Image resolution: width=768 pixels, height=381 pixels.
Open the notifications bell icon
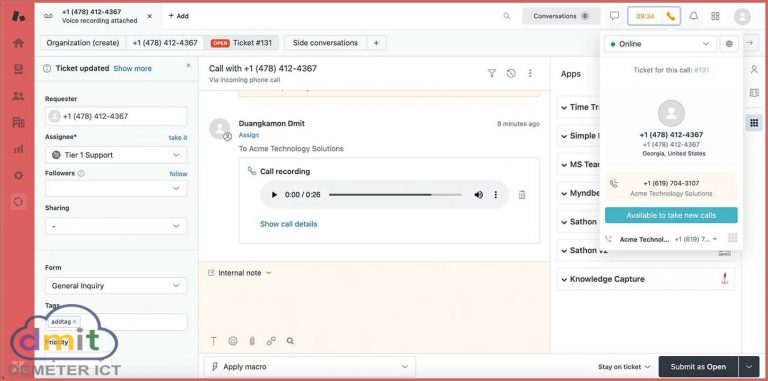point(694,16)
